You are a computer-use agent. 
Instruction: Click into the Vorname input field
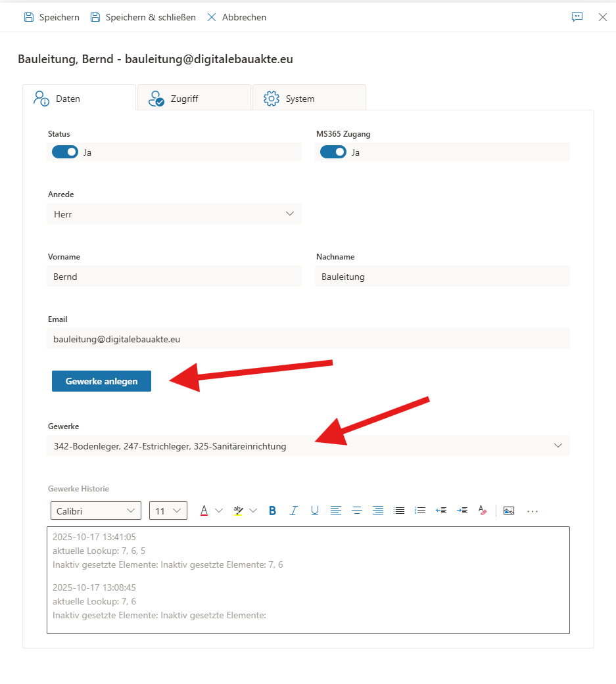tap(174, 277)
